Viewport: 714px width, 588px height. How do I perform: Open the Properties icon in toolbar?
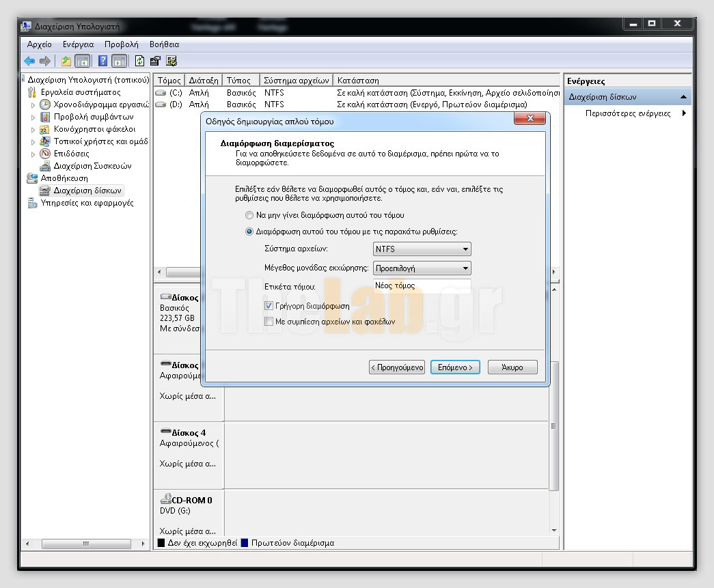pyautogui.click(x=155, y=61)
